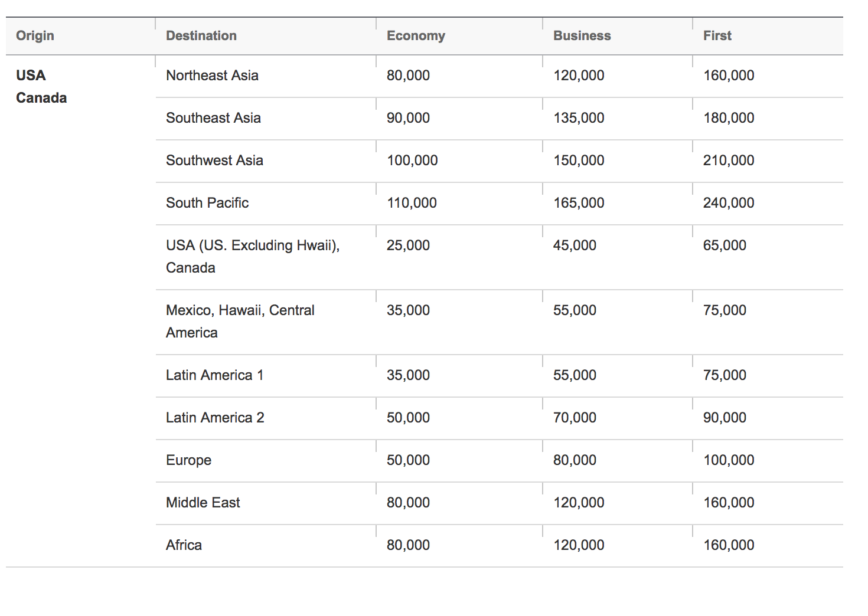
Task: Select South Pacific business value 165,000
Action: 579,203
